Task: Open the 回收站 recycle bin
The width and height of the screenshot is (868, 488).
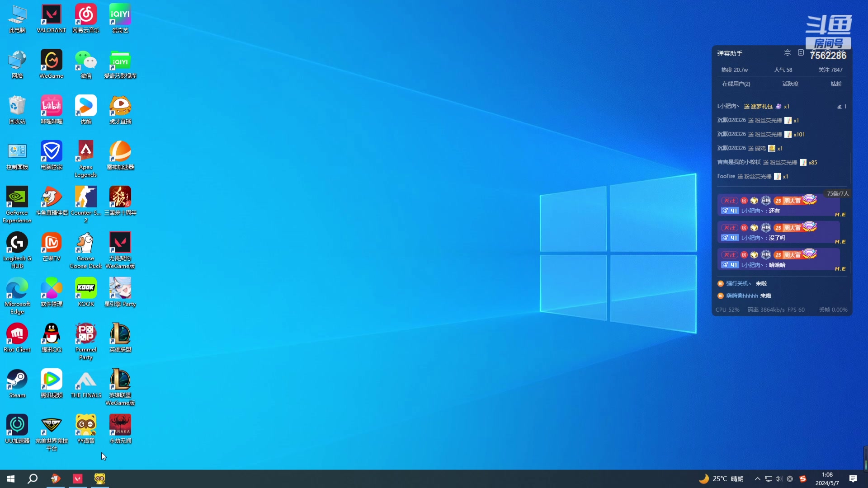Action: click(17, 110)
